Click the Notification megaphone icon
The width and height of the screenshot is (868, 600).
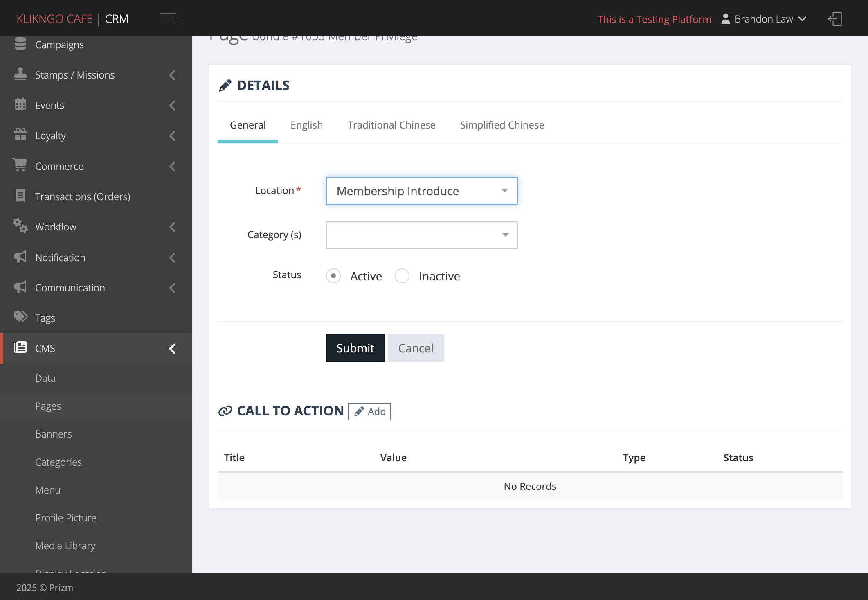(x=20, y=257)
